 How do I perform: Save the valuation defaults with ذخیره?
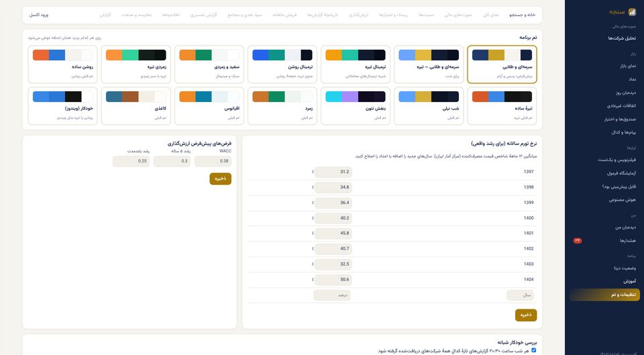tap(221, 179)
